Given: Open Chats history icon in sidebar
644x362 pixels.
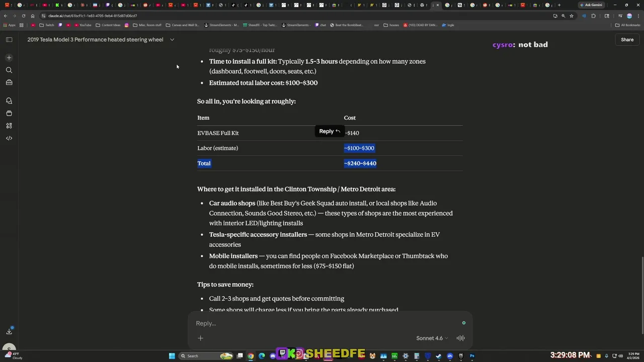Looking at the screenshot, I should click(x=9, y=101).
